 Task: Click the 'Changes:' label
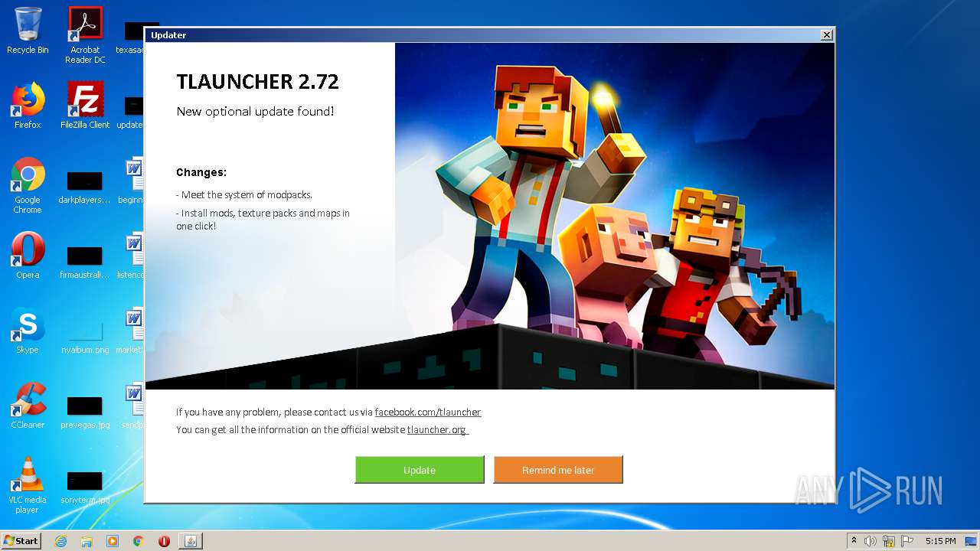click(x=201, y=172)
